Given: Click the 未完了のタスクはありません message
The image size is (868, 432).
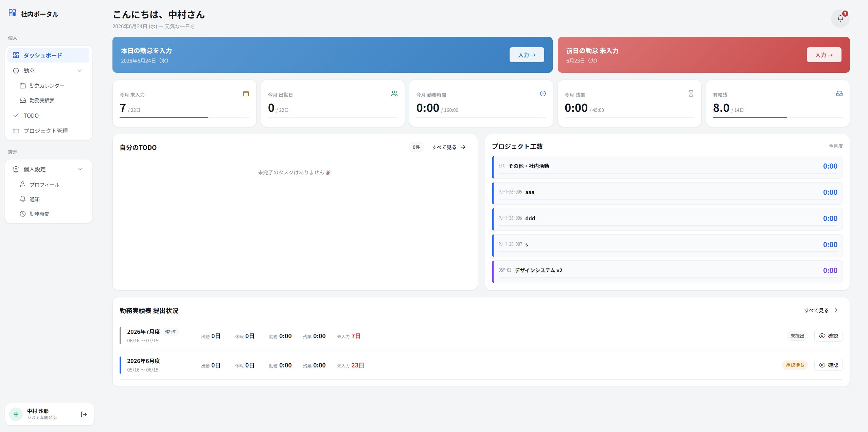Looking at the screenshot, I should coord(295,172).
